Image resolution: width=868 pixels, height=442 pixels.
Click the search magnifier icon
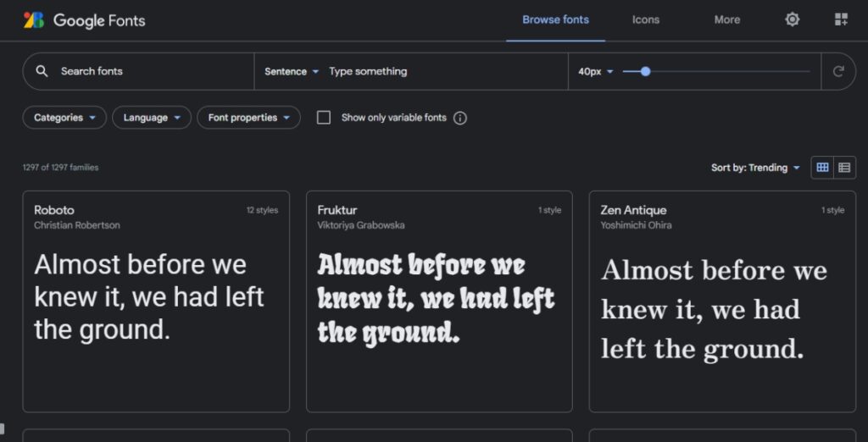[x=42, y=71]
